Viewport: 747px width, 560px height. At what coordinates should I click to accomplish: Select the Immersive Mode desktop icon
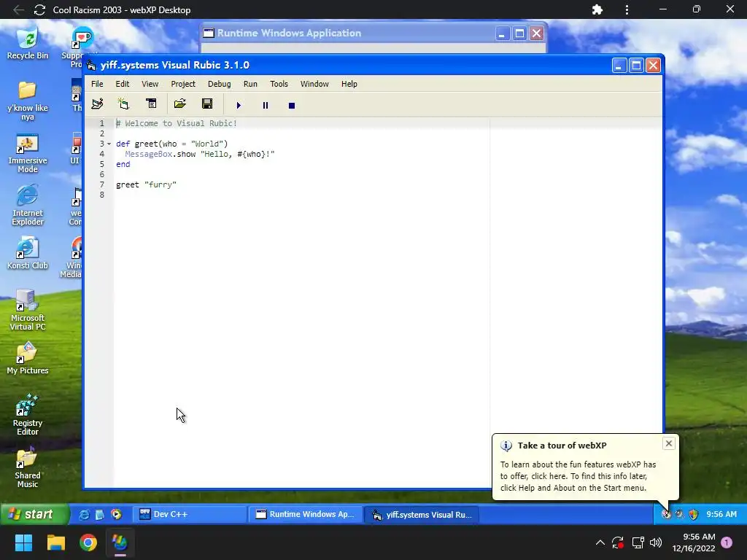28,154
